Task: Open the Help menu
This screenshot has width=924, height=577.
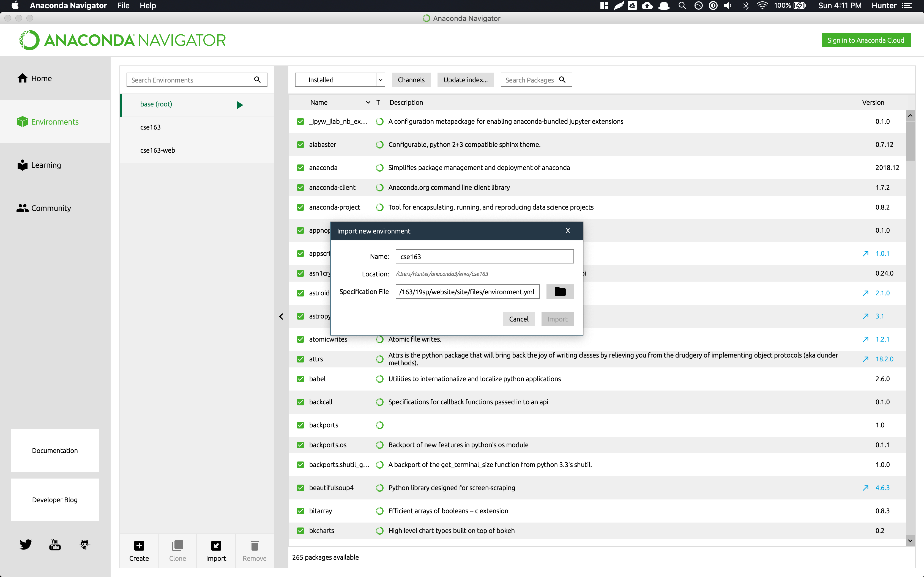Action: (148, 5)
